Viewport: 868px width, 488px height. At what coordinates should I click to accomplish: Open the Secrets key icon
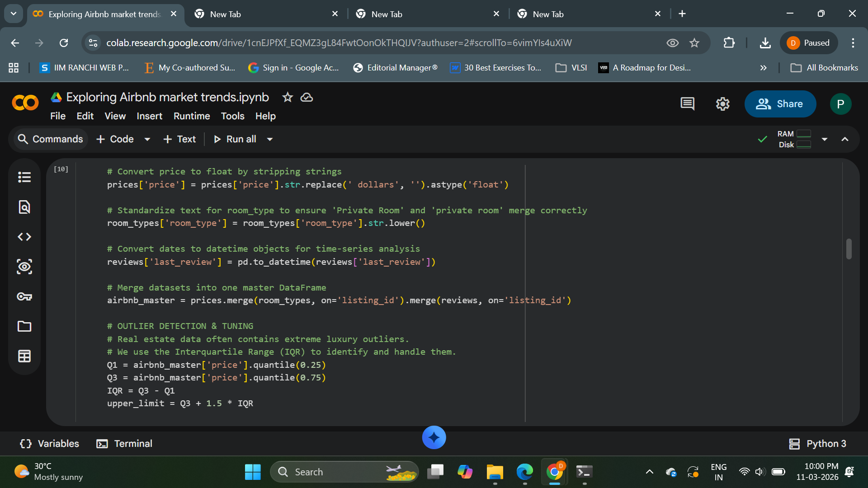(x=24, y=296)
